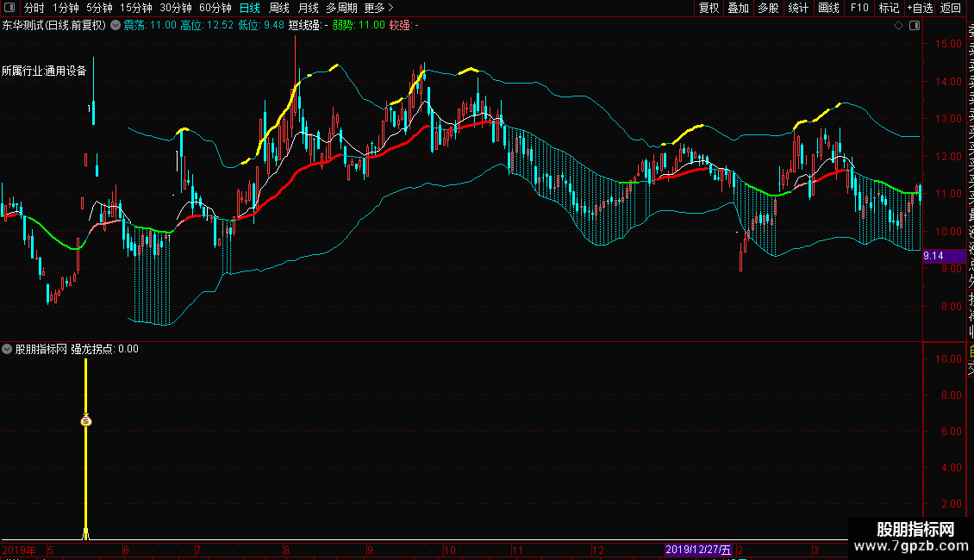Add stock via +自选 button
This screenshot has height=560, width=974.
coord(920,8)
